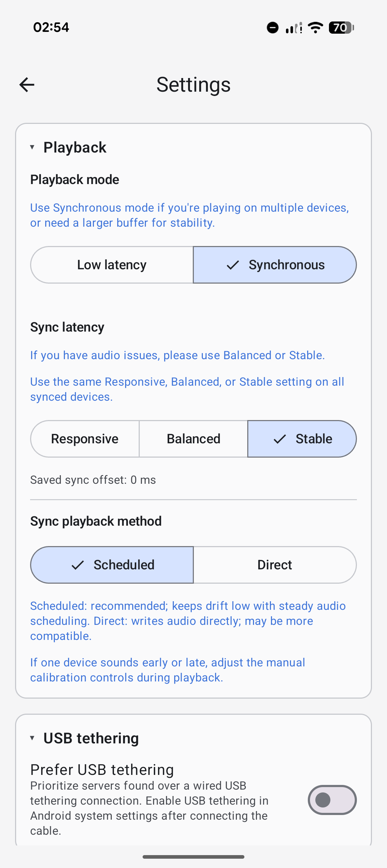Screen dimensions: 387x868
Task: Tap the checkmark on Stable option
Action: (280, 439)
